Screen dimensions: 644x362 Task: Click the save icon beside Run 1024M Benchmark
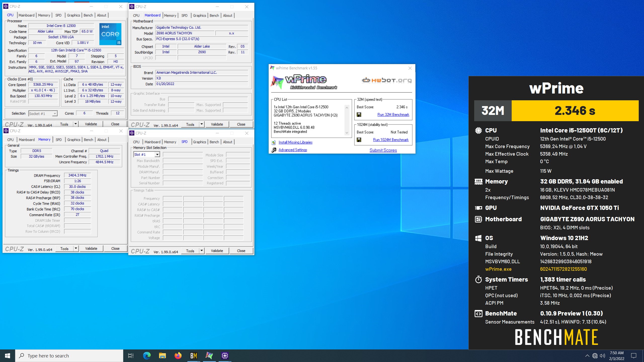coord(359,140)
